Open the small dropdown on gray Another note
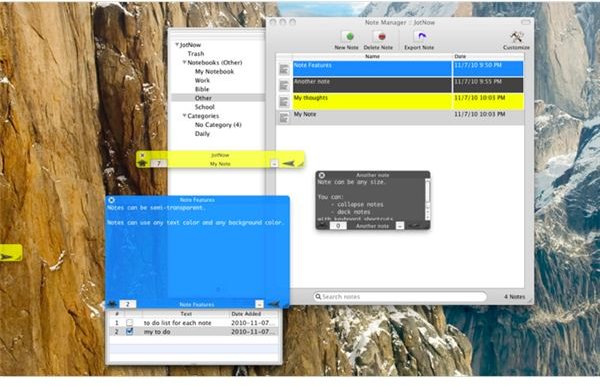Image resolution: width=600 pixels, height=386 pixels. [400, 226]
